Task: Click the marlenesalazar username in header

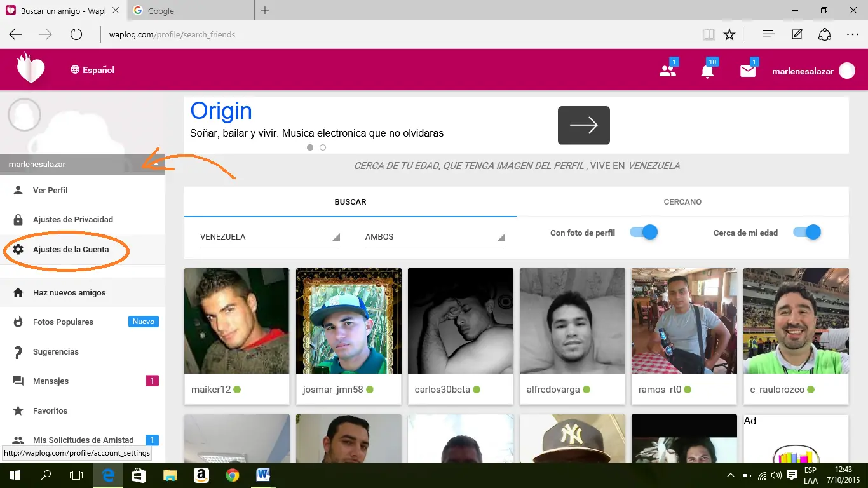Action: [803, 71]
